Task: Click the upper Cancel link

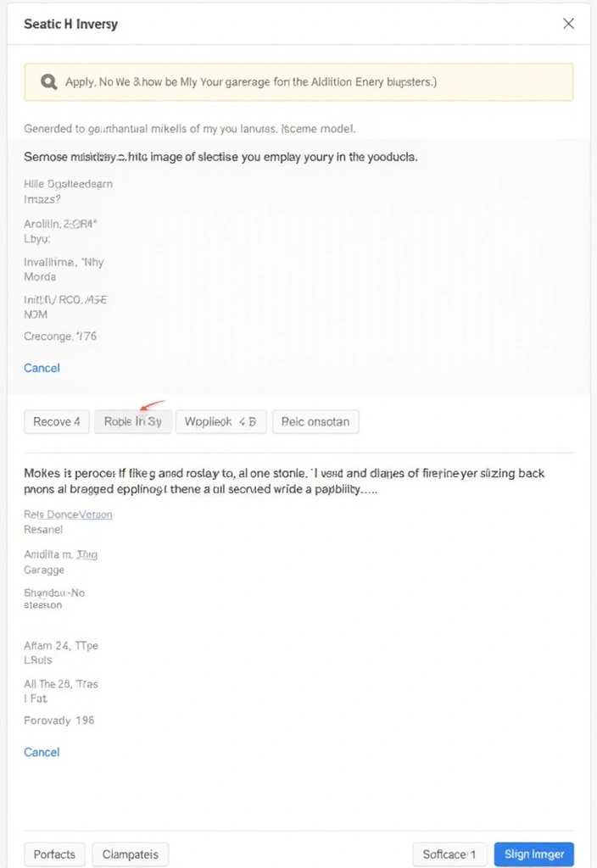Action: [x=42, y=368]
